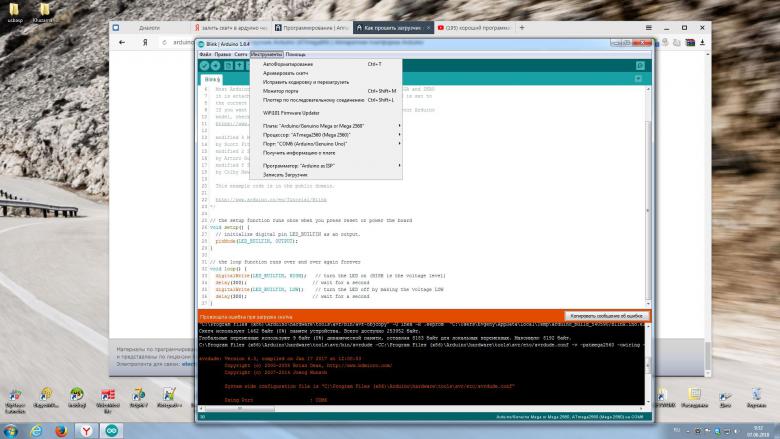Click the code line void loop()
Image resolution: width=780 pixels, height=439 pixels.
point(228,268)
